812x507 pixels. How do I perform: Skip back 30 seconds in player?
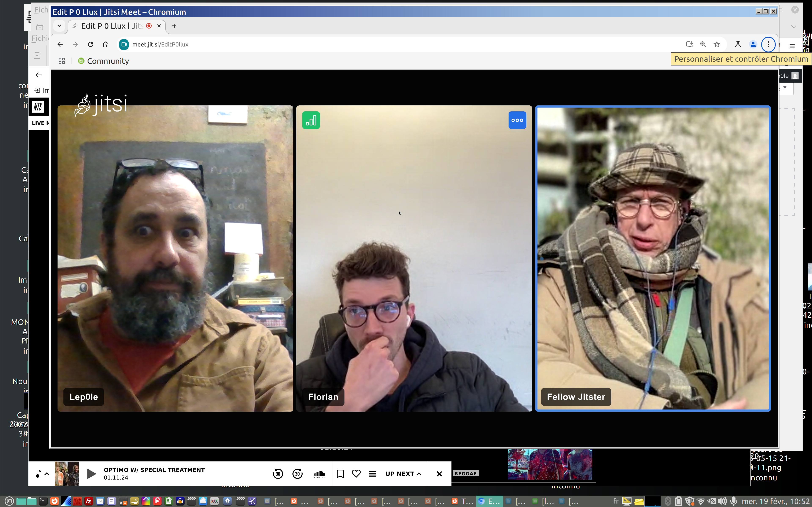[278, 473]
